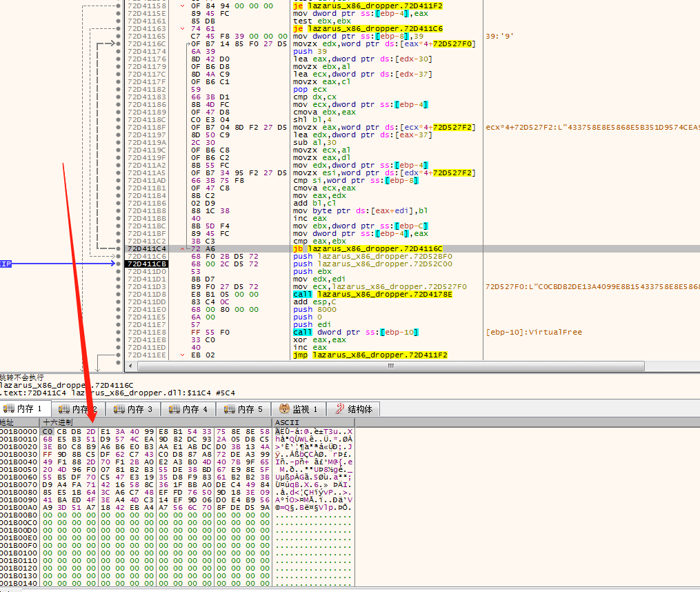Open the 监视 1 watch tab

pos(298,409)
